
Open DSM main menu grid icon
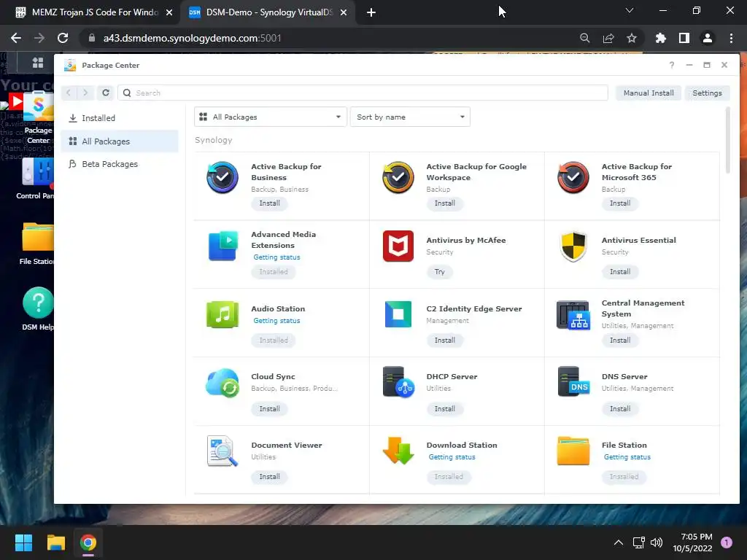[38, 63]
